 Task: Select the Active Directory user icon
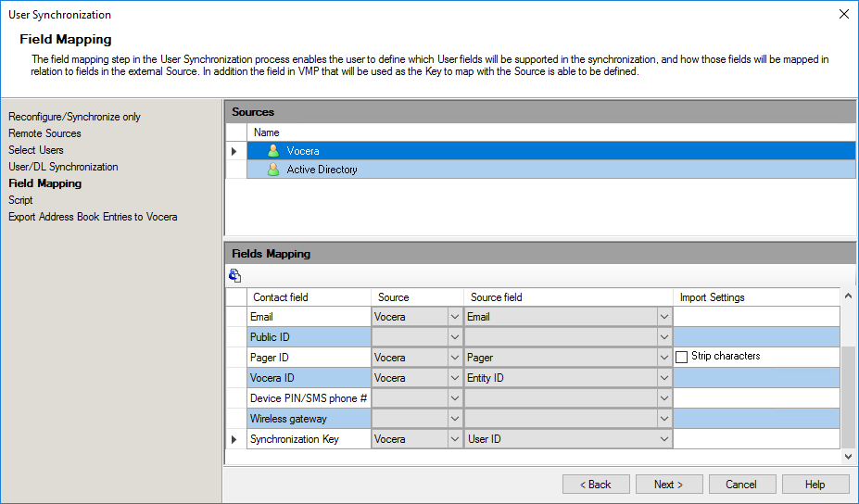coord(273,170)
